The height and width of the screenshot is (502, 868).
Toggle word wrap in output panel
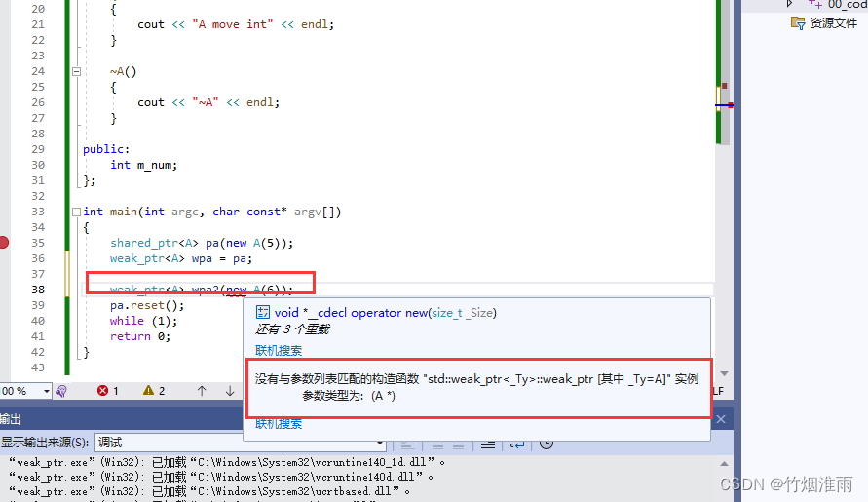coord(517,444)
